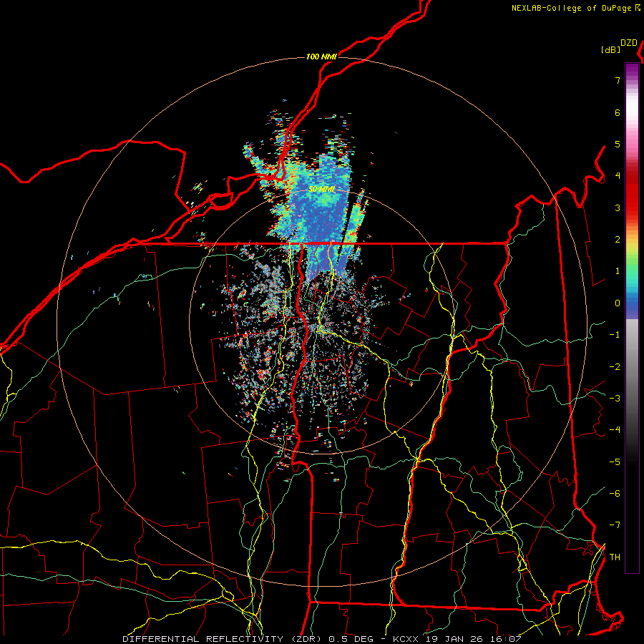Click the 16:07 timestamp
Viewport: 644px width, 644px height.
(504, 639)
